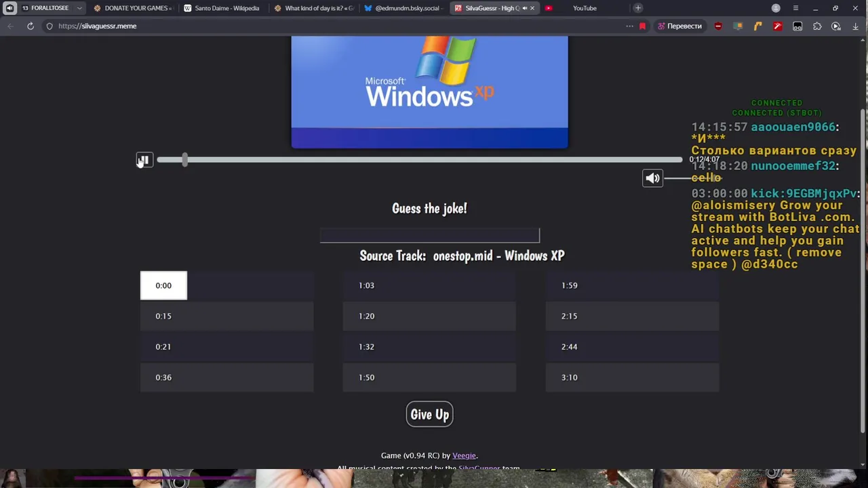Click the browser sound indicator icon

click(x=9, y=8)
